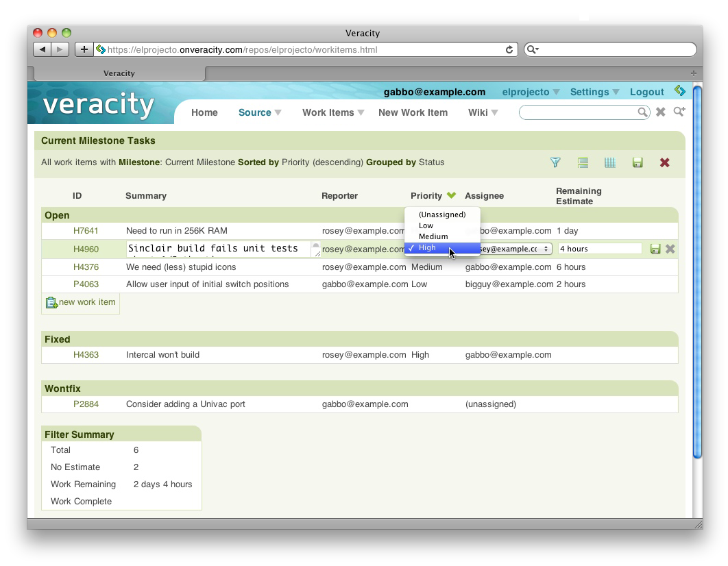This screenshot has height=566, width=728.
Task: Expand the Work Items menu
Action: [333, 112]
